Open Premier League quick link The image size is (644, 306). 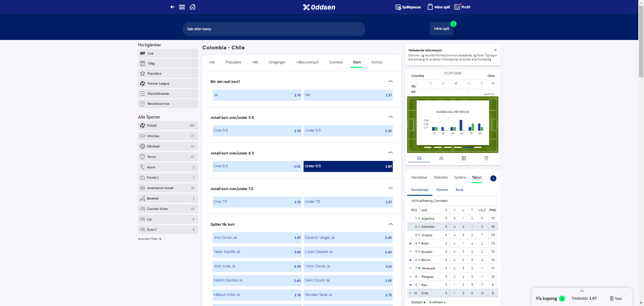click(x=168, y=83)
